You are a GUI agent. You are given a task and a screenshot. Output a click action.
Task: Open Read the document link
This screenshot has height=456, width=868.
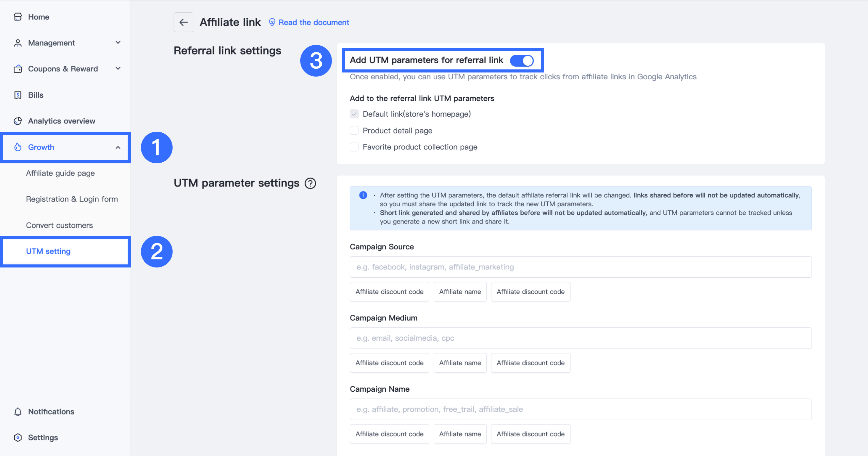click(x=314, y=22)
